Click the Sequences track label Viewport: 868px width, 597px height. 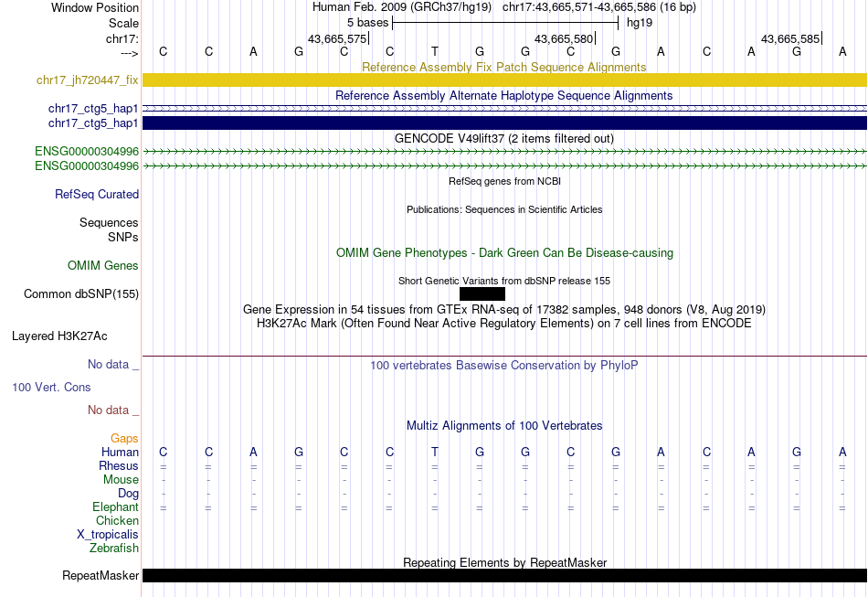point(109,223)
